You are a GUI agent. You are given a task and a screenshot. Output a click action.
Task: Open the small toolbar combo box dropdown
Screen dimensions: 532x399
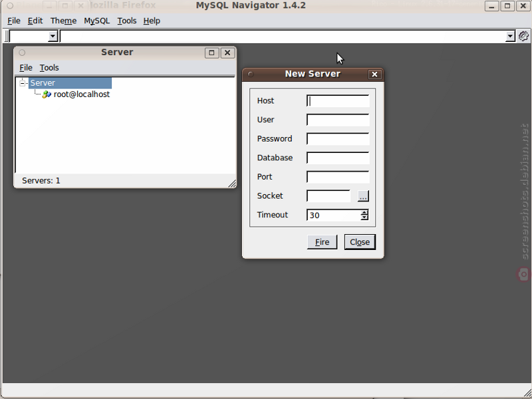click(x=53, y=37)
